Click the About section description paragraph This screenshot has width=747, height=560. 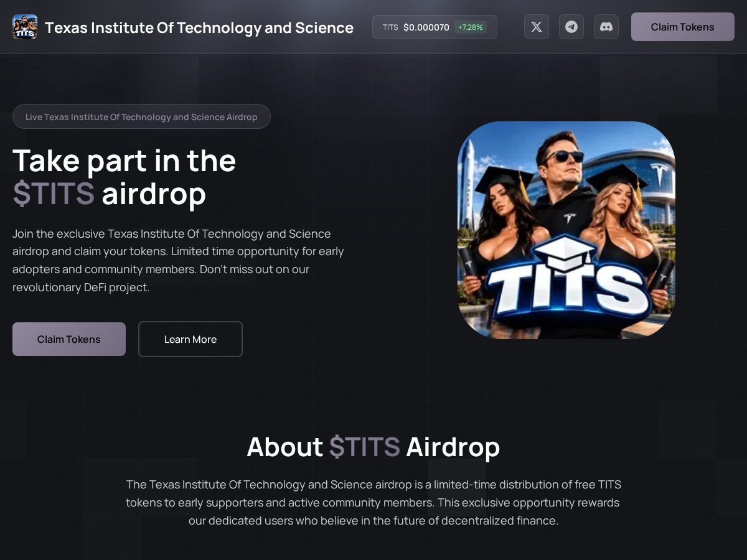[x=374, y=502]
